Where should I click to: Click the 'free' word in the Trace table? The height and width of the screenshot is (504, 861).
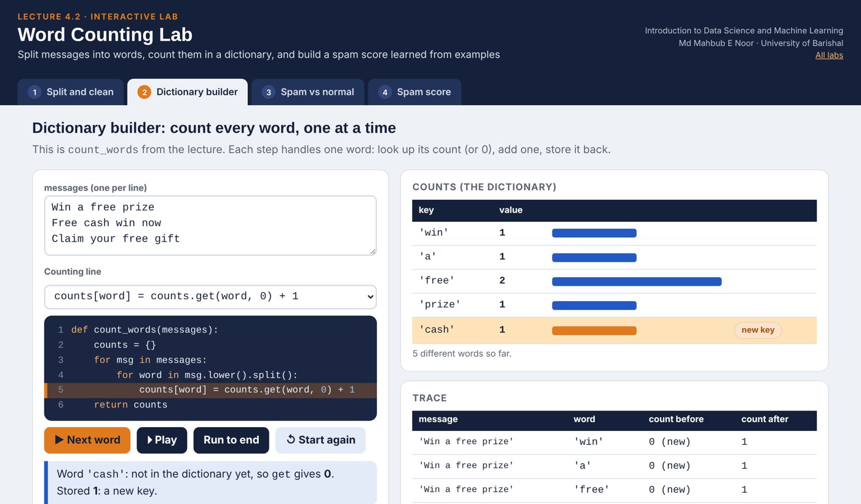click(x=591, y=490)
